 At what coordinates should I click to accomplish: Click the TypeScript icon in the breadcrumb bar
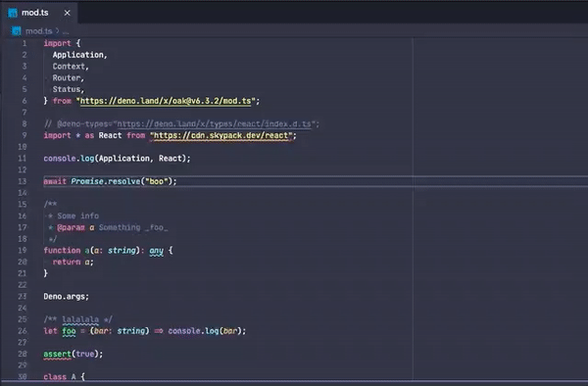point(16,31)
